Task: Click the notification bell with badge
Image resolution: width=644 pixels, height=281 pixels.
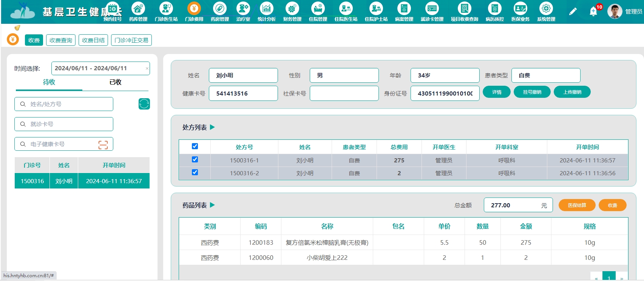Action: coord(593,12)
